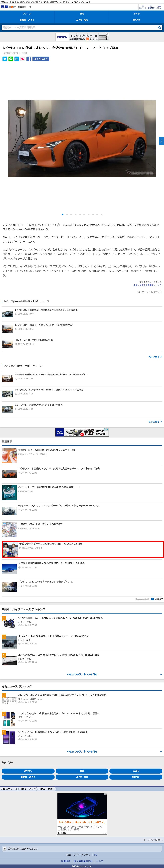Open the GM、シボレーの新型EV article
Image resolution: width=164 pixels, height=868 pixels.
point(39,405)
